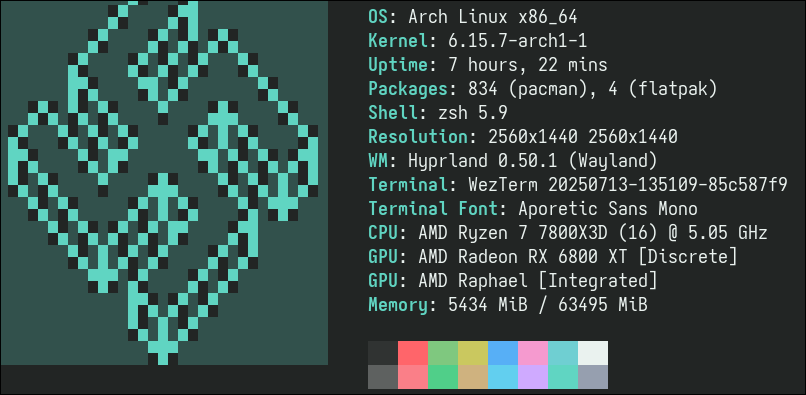Choose the pink color swatch
Viewport: 806px width, 395px height.
pyautogui.click(x=533, y=353)
